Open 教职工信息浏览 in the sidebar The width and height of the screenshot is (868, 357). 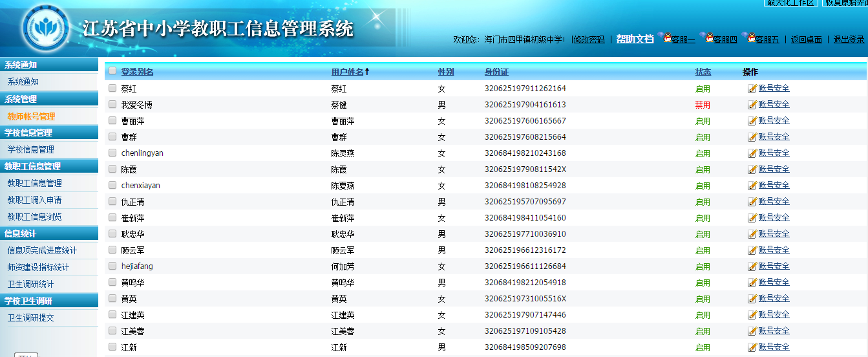[35, 217]
